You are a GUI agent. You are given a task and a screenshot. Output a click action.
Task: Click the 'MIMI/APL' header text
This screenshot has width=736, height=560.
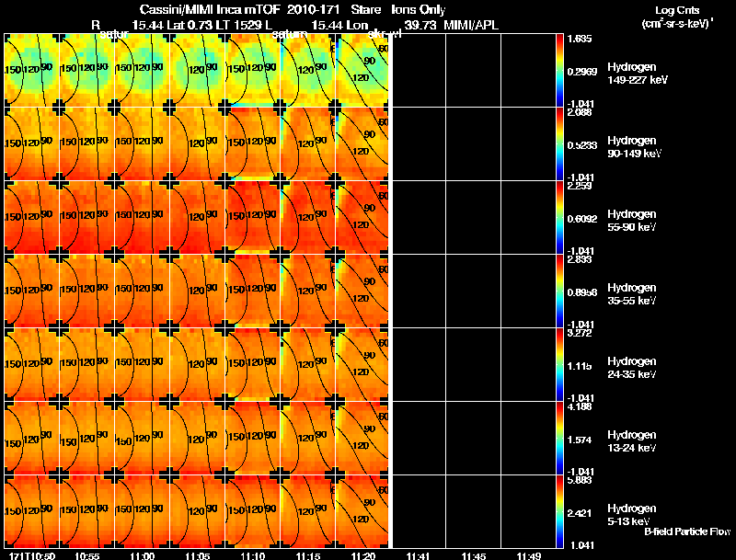coord(471,26)
